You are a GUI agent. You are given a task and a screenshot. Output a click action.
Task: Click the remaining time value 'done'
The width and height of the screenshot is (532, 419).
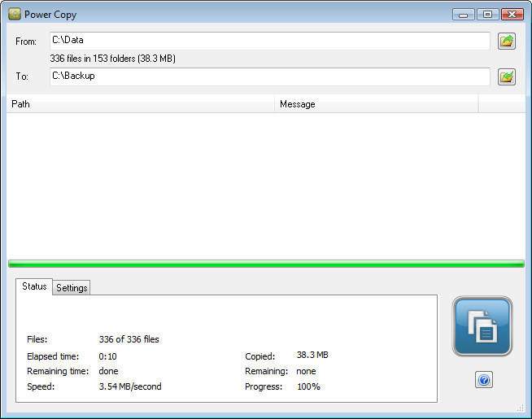(108, 371)
